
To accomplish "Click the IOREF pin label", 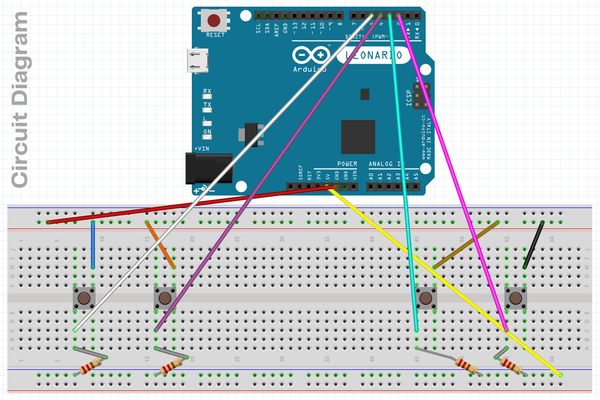I will coord(300,173).
